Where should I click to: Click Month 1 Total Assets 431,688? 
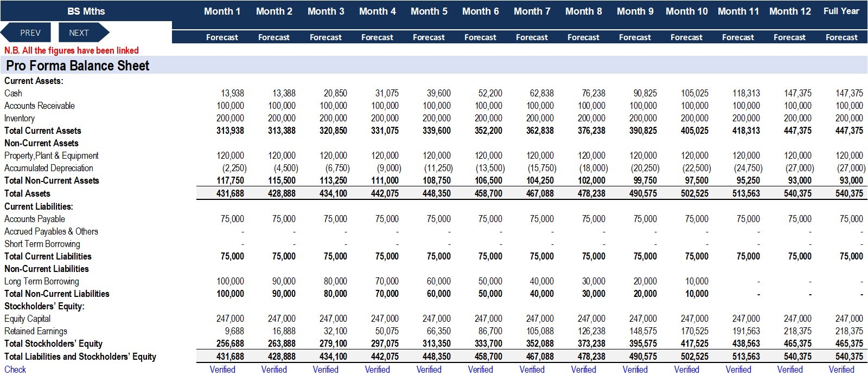[x=230, y=193]
